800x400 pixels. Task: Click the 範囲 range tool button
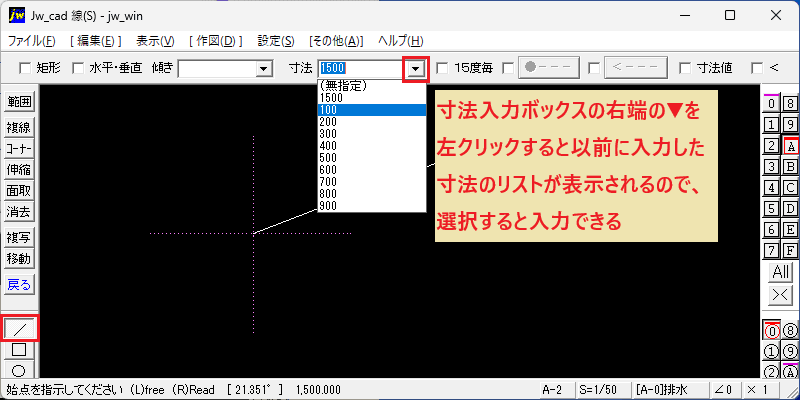pyautogui.click(x=19, y=103)
